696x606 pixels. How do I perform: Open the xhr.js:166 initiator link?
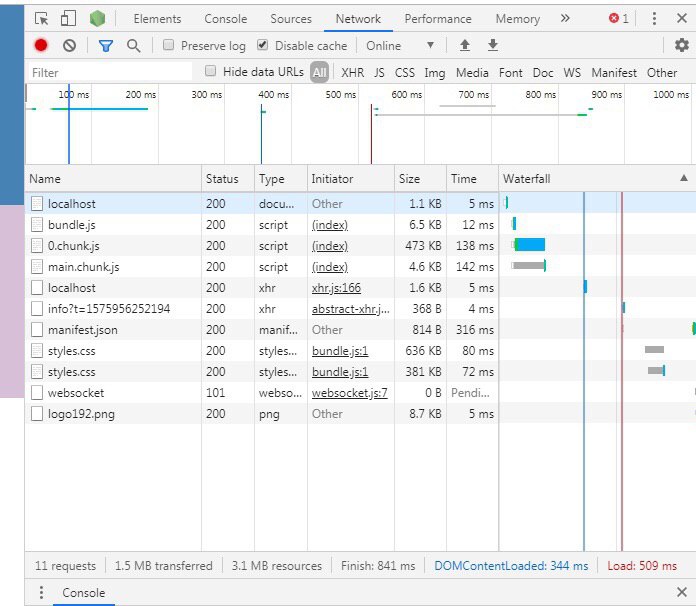[336, 288]
